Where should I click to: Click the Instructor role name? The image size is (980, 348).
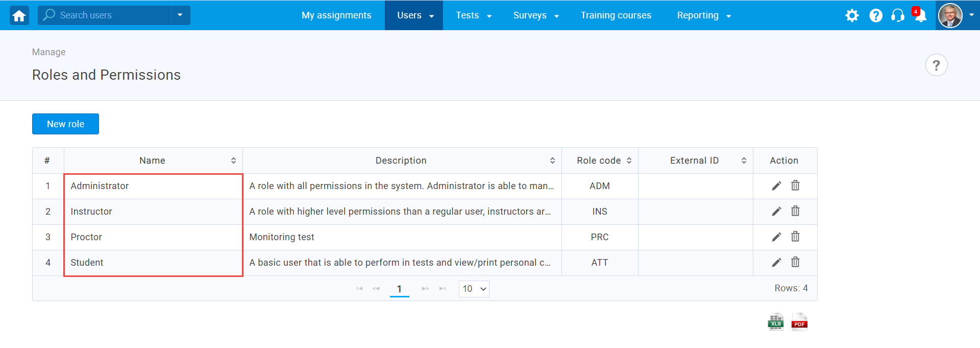(x=91, y=212)
